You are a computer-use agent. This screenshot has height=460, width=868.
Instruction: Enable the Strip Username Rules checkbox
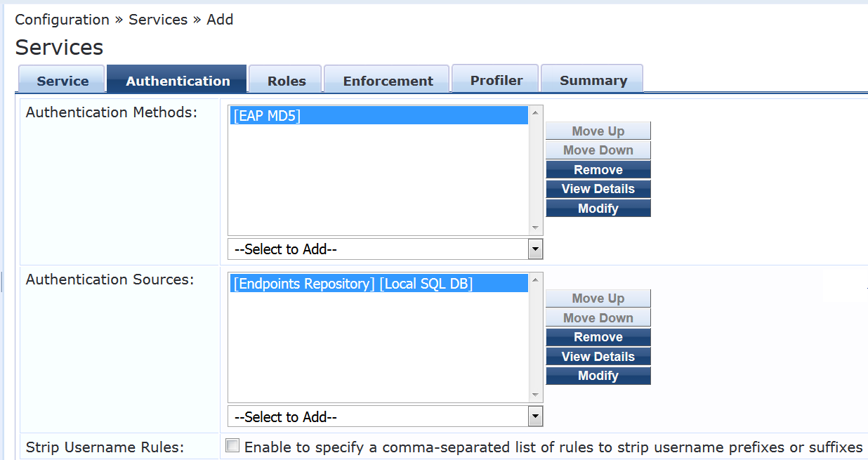[232, 446]
